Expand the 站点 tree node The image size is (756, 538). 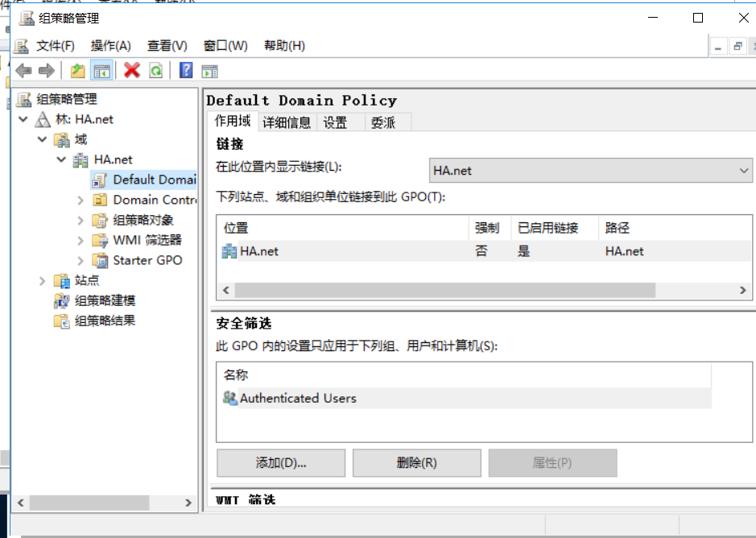tap(43, 280)
